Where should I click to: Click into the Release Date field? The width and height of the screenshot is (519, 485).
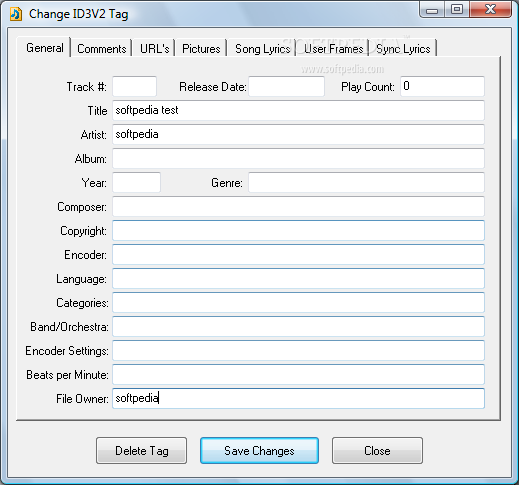[x=286, y=86]
